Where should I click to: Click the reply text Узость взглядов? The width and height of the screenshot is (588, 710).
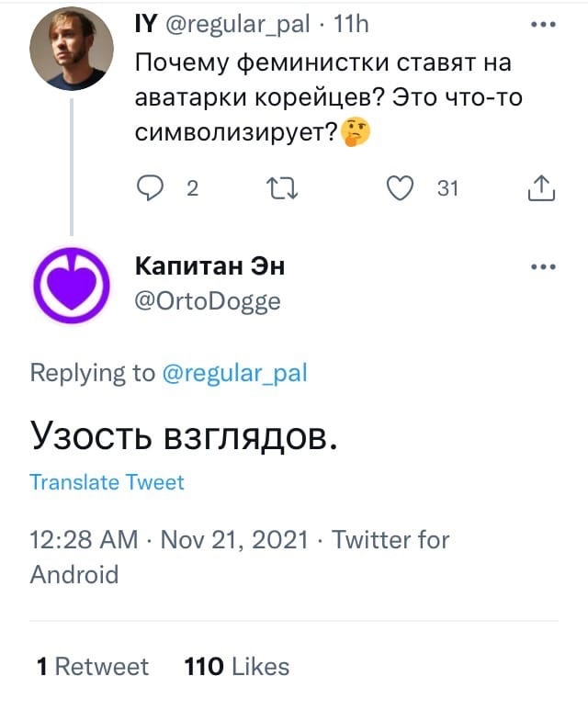(x=186, y=434)
